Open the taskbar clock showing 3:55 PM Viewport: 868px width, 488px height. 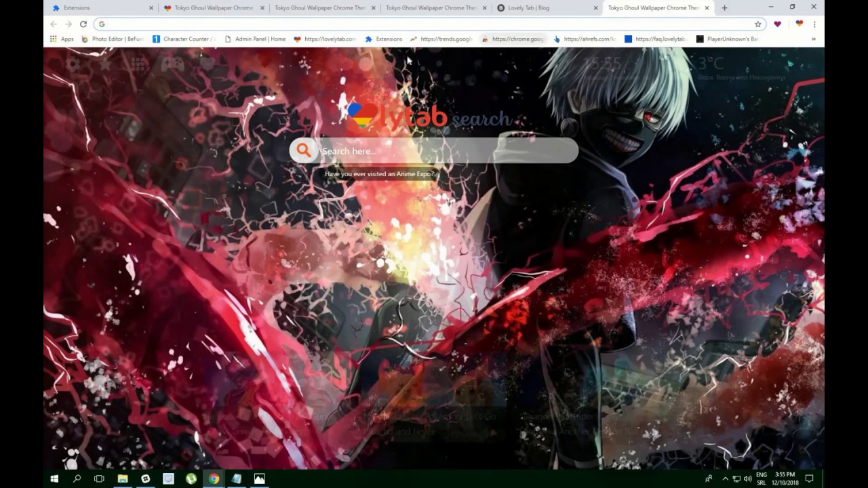coord(785,479)
